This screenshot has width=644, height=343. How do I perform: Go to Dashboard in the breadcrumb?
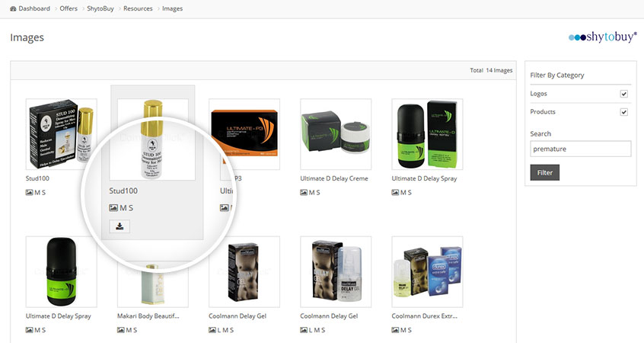tap(34, 8)
